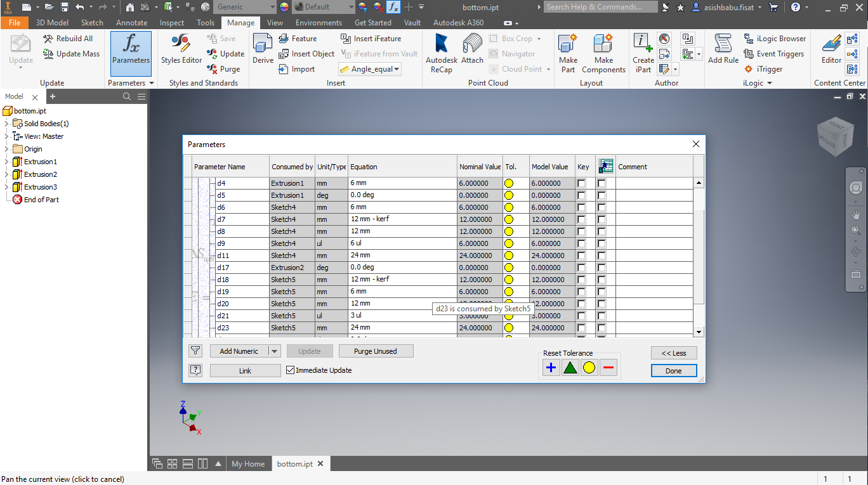The image size is (868, 485).
Task: Switch to the Environments ribbon tab
Action: [x=319, y=22]
